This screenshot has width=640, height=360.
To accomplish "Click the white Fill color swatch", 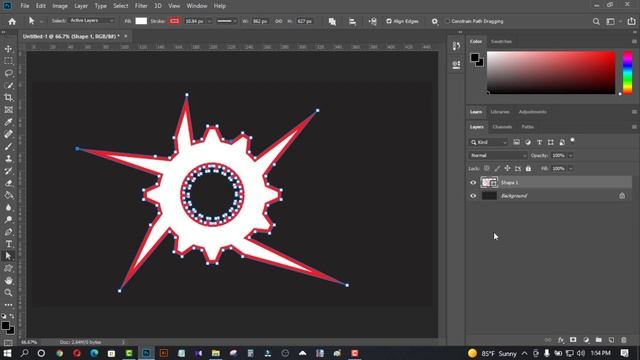I will (x=141, y=21).
